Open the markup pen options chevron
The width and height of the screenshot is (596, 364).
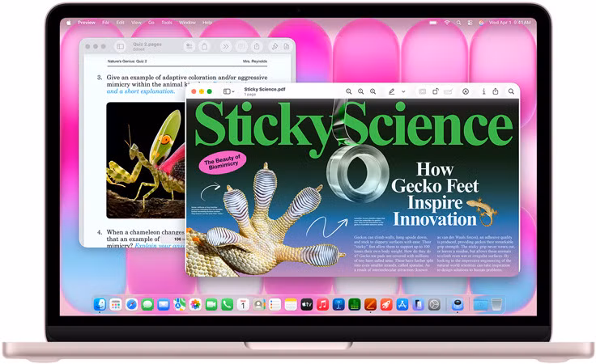(x=403, y=92)
